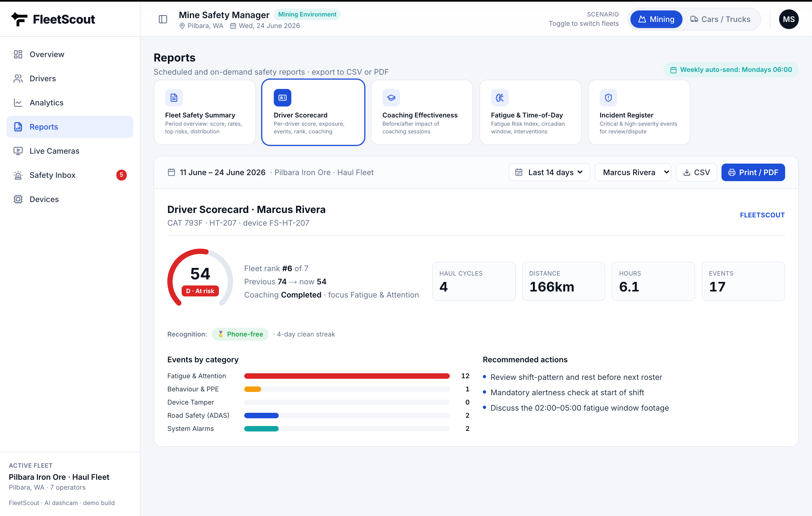Collapse sidebar with panel toggle icon
Screen dimensions: 812x516
point(163,19)
